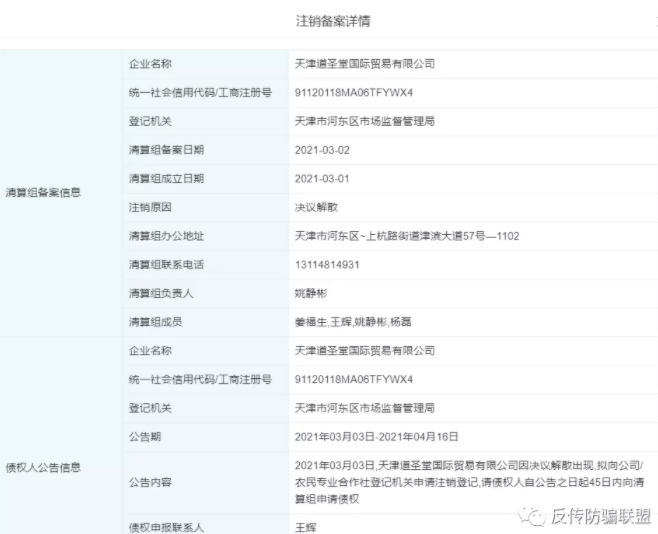Select the phone number 13114814931
This screenshot has height=534, width=658.
click(327, 265)
